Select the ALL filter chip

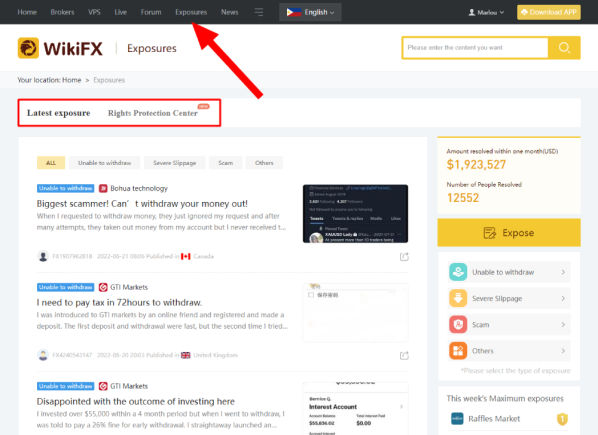tap(51, 163)
